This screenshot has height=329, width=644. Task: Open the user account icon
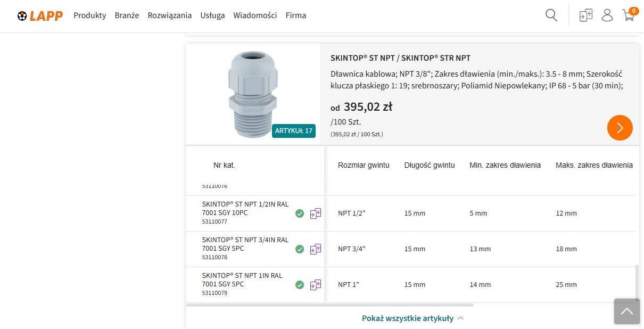[x=607, y=15]
